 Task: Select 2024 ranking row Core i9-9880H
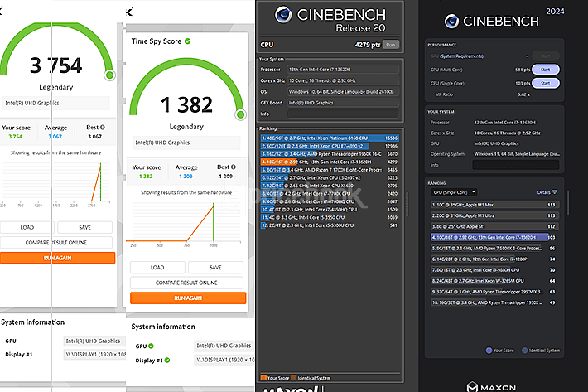tap(495, 269)
